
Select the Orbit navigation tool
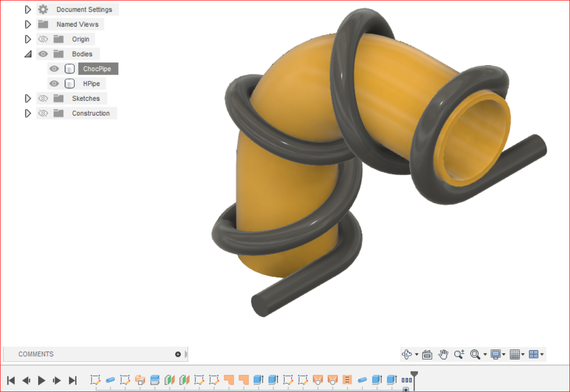tap(407, 354)
